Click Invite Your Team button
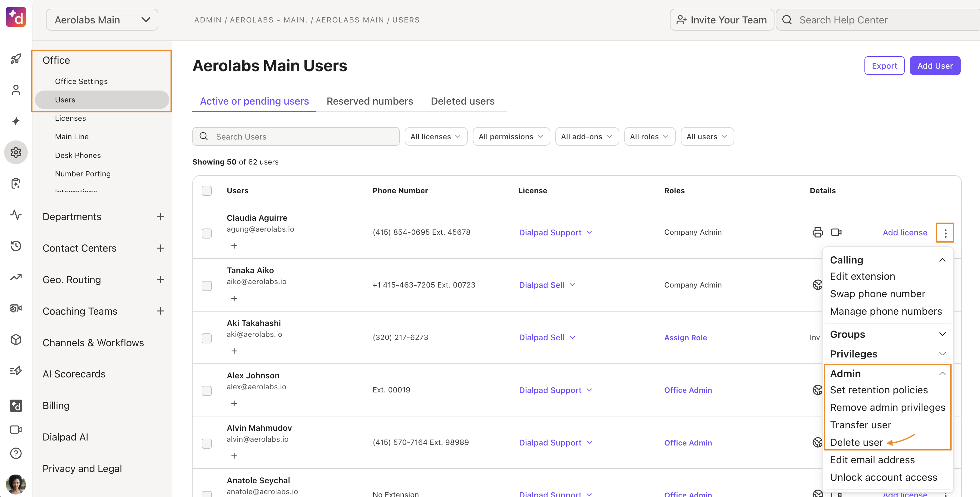 tap(722, 20)
